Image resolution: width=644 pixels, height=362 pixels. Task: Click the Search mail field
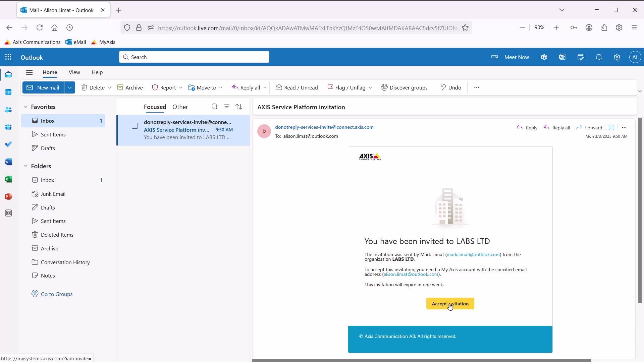(195, 57)
